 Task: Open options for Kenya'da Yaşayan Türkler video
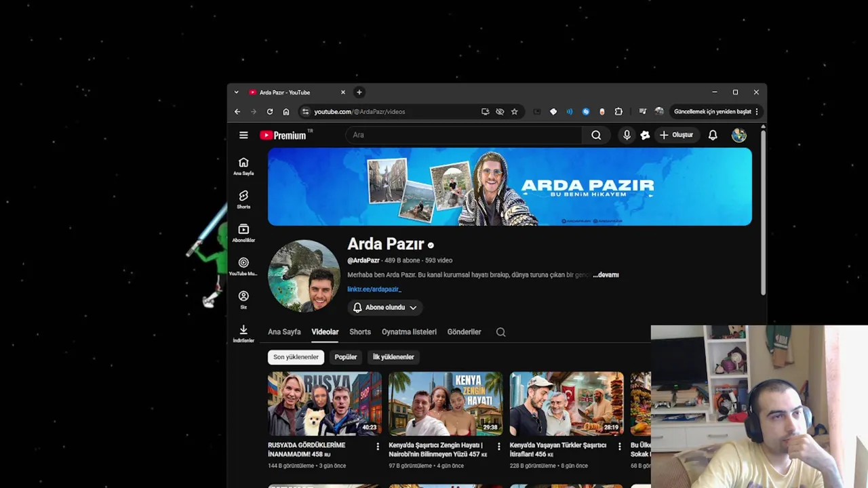[x=619, y=447]
